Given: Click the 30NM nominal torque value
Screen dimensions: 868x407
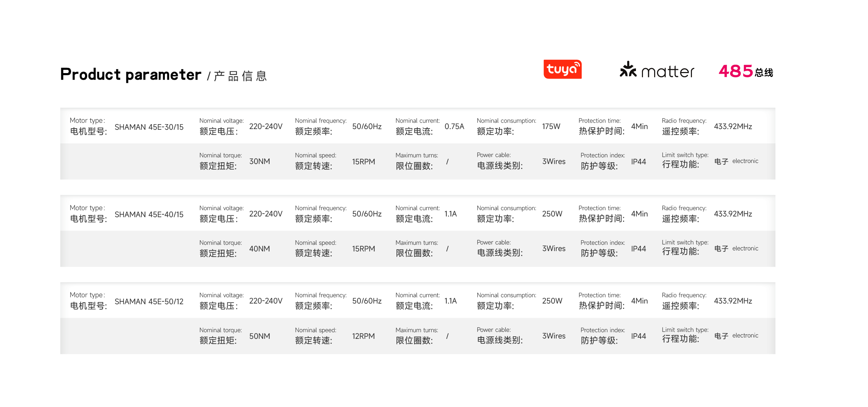Looking at the screenshot, I should [x=260, y=162].
